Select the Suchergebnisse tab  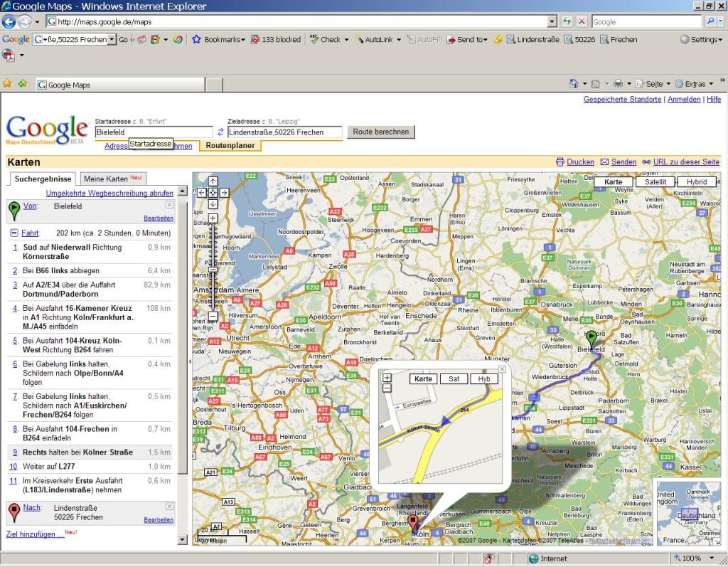pyautogui.click(x=43, y=179)
